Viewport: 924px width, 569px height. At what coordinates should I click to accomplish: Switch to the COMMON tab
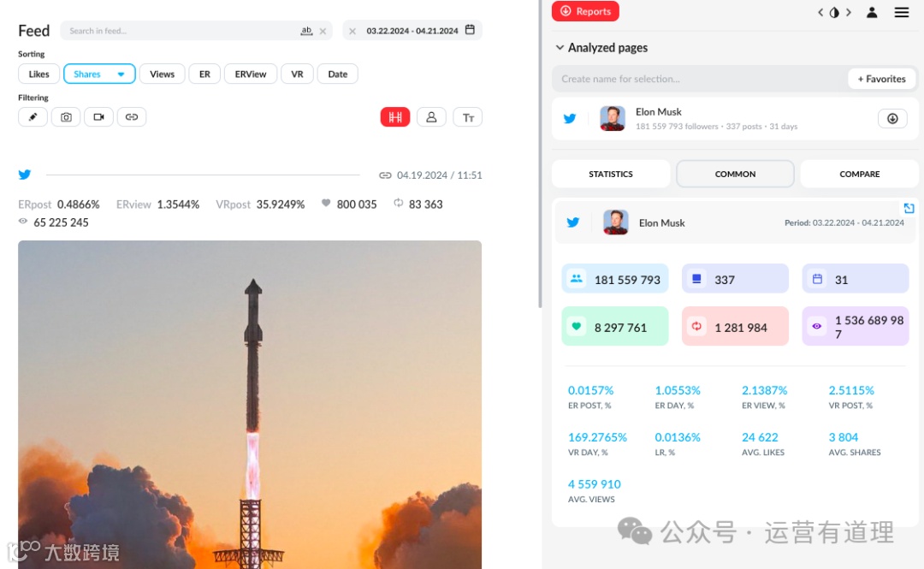click(x=736, y=174)
